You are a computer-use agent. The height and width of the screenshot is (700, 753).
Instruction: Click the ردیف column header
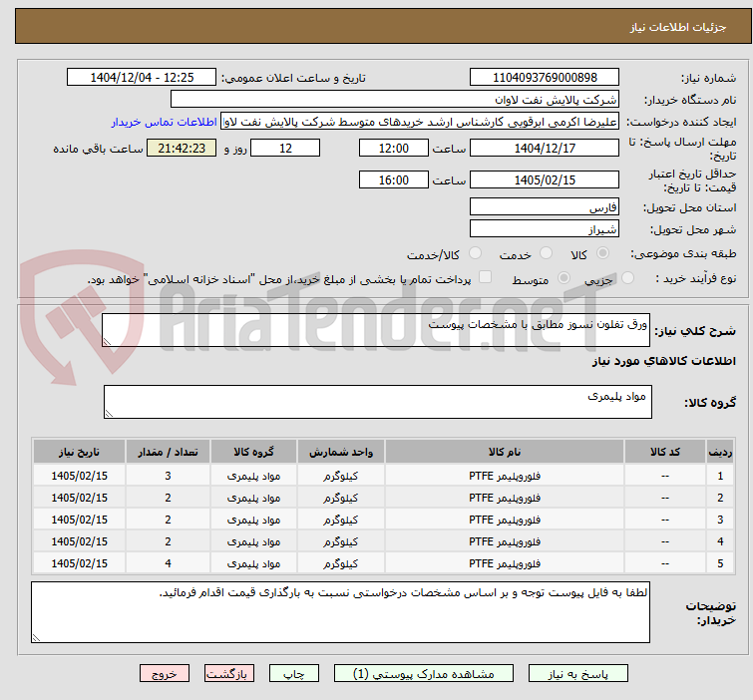point(720,452)
